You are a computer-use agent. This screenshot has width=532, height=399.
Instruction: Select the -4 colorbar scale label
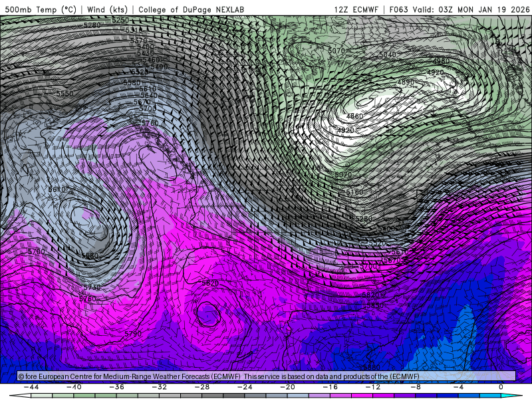458,387
